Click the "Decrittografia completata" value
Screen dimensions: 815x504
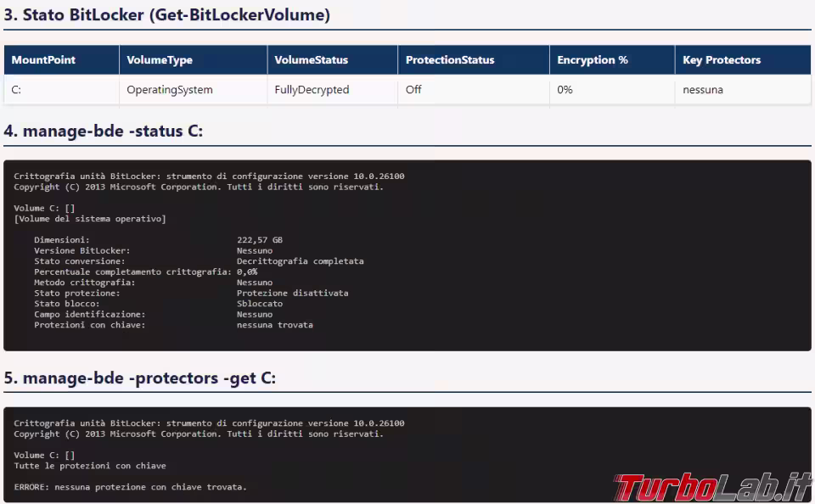(x=301, y=261)
